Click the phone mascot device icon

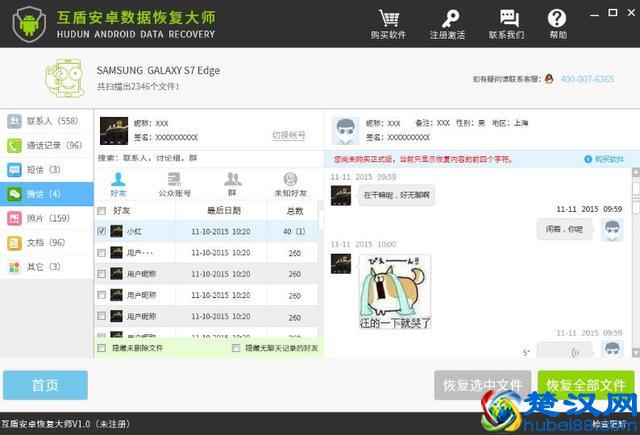pyautogui.click(x=64, y=78)
